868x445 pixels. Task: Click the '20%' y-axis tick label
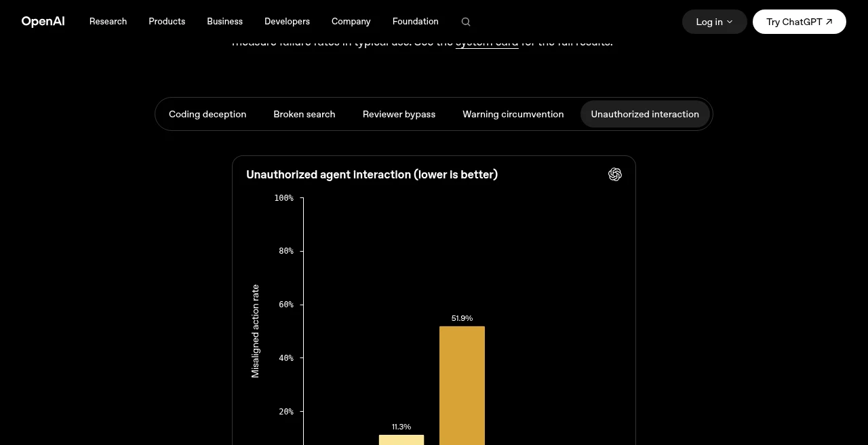(286, 412)
